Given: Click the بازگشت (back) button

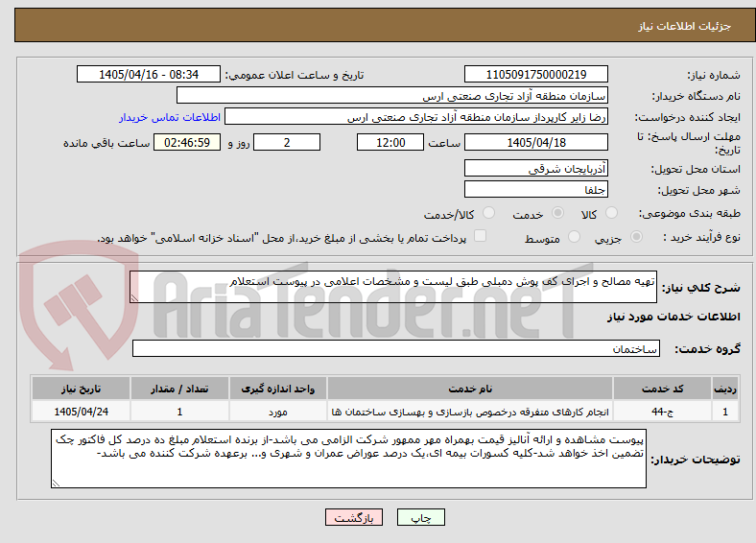Looking at the screenshot, I should click(354, 517).
